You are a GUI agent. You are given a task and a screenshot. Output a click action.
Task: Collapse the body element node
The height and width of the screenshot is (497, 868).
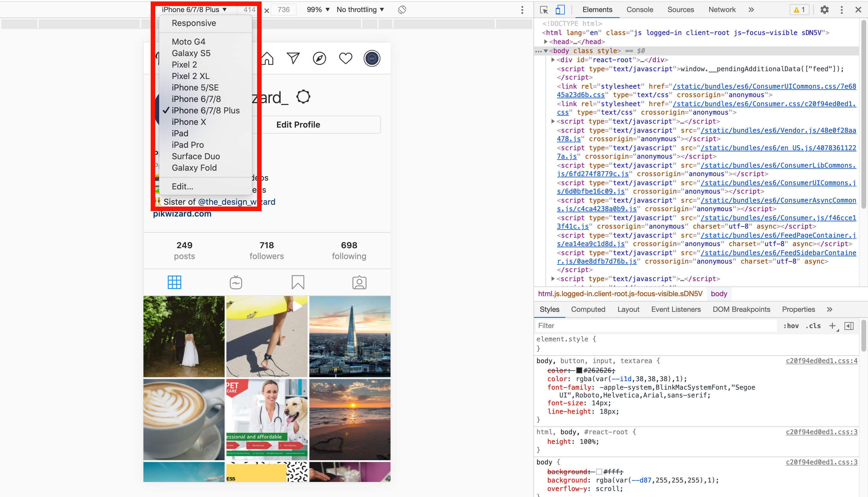546,51
